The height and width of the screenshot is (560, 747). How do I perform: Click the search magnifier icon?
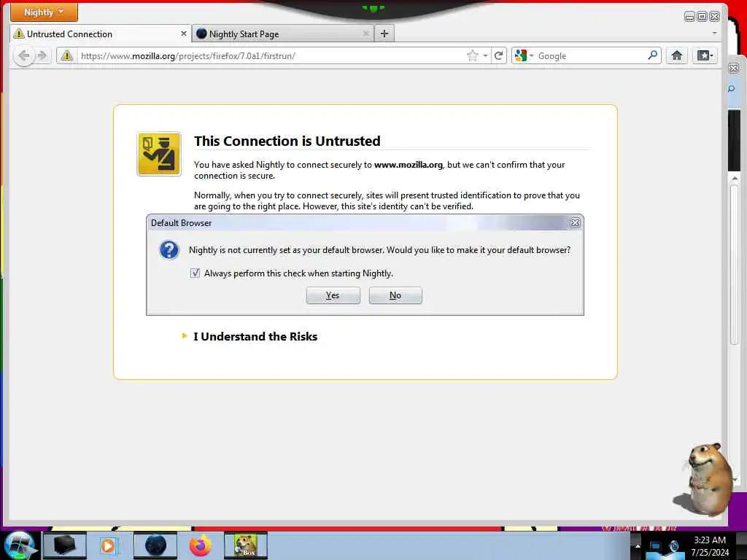tap(653, 55)
